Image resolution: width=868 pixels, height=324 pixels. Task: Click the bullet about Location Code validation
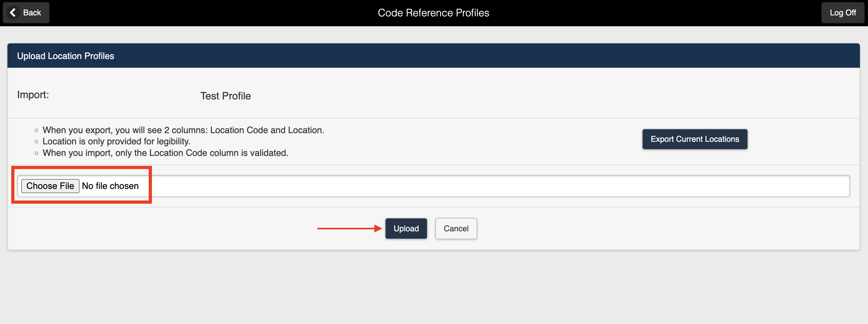[x=165, y=153]
